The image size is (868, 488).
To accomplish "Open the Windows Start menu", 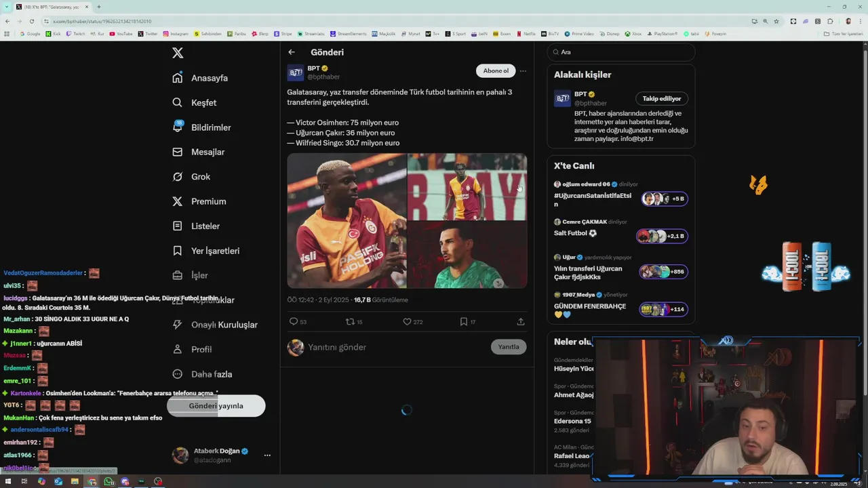I will (7, 482).
